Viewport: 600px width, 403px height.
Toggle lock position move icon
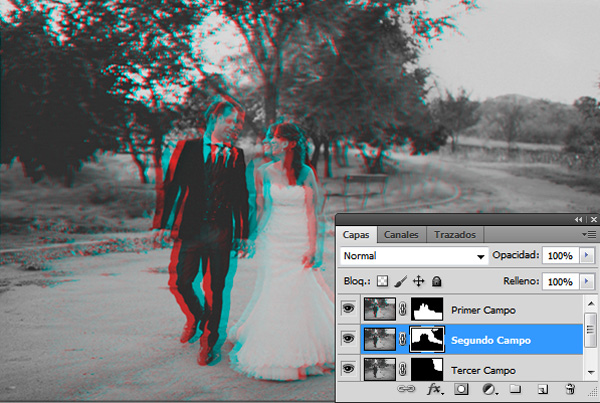tap(419, 281)
